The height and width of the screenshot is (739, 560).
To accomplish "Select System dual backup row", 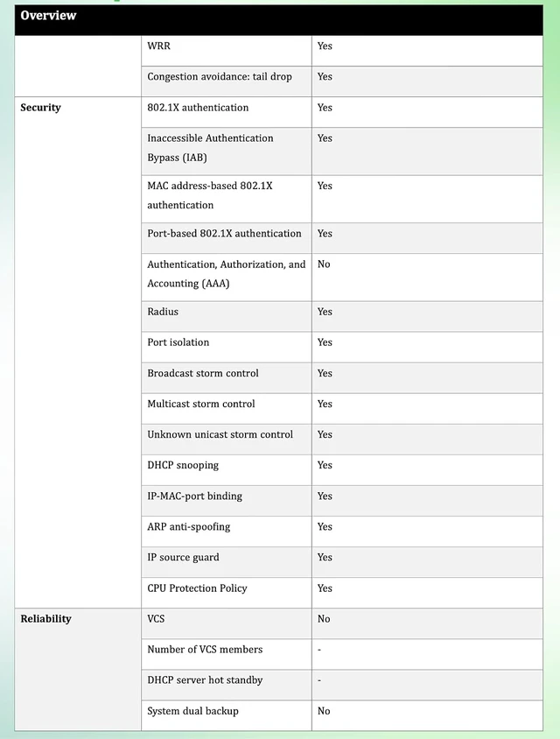I will point(342,715).
